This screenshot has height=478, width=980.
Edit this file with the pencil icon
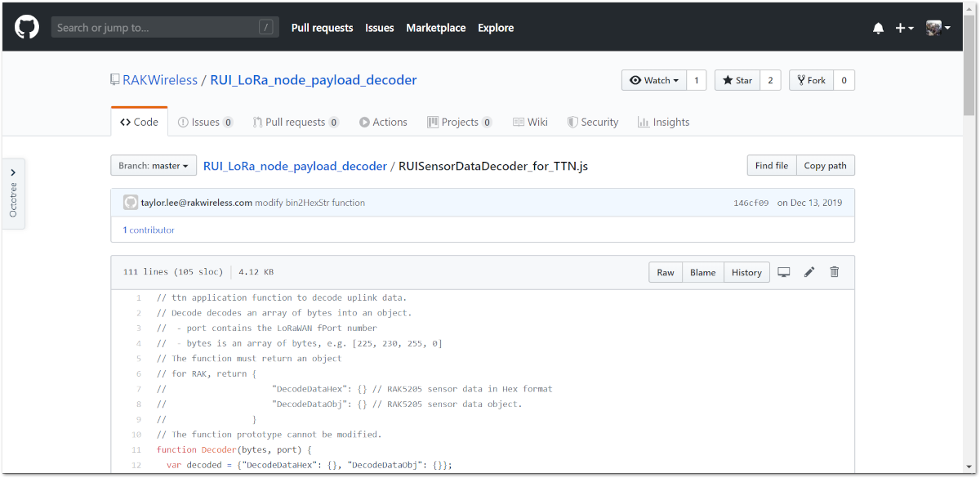(x=809, y=272)
